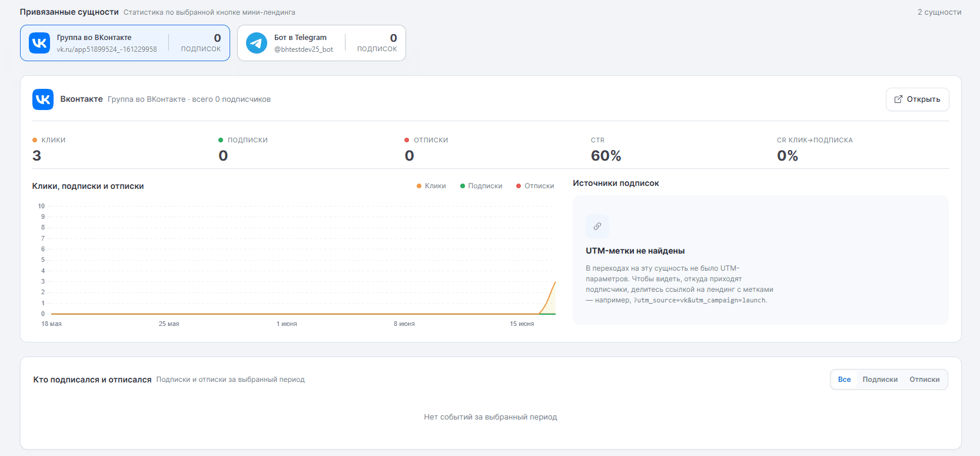Click the VK logo in the group card
This screenshot has width=980, height=456.
point(39,43)
